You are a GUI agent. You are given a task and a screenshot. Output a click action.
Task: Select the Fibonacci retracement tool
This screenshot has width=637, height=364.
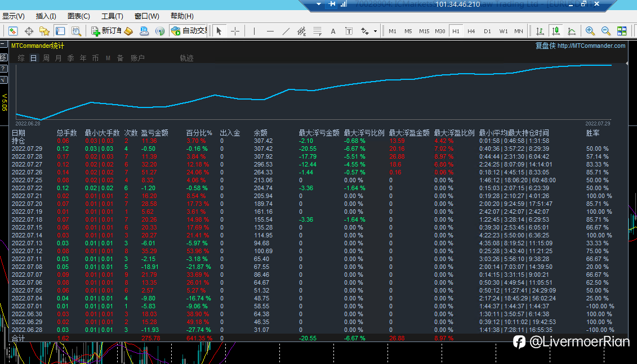[318, 32]
